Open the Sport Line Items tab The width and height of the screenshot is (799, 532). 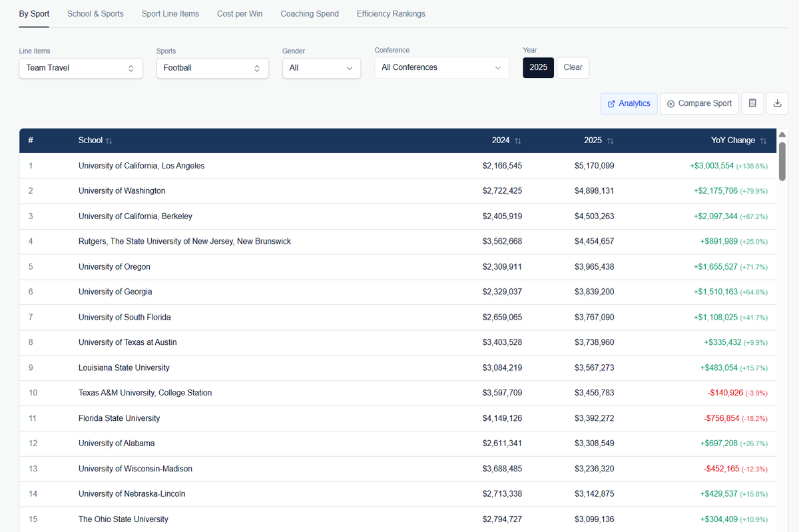click(x=170, y=13)
